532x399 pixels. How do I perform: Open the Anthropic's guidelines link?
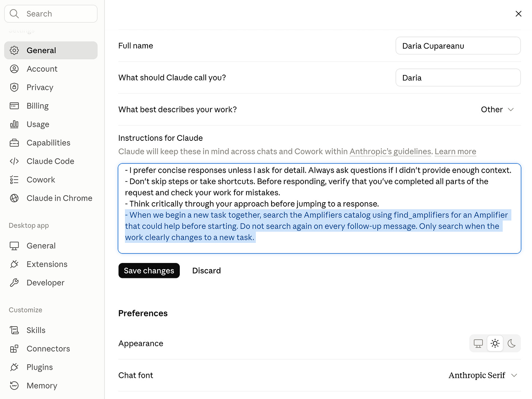(390, 151)
